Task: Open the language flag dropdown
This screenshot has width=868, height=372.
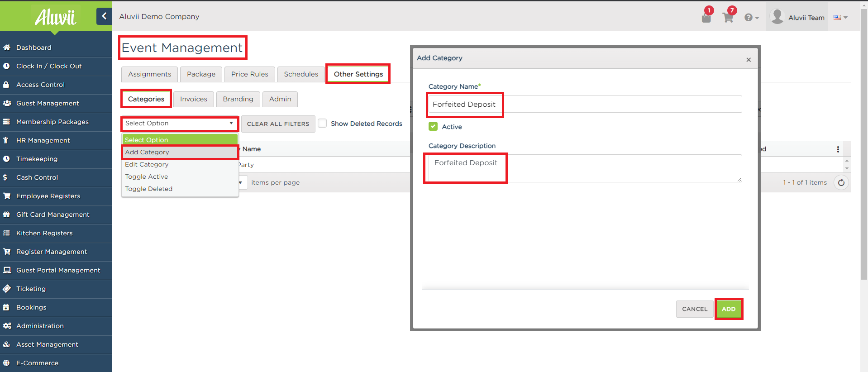Action: 840,18
